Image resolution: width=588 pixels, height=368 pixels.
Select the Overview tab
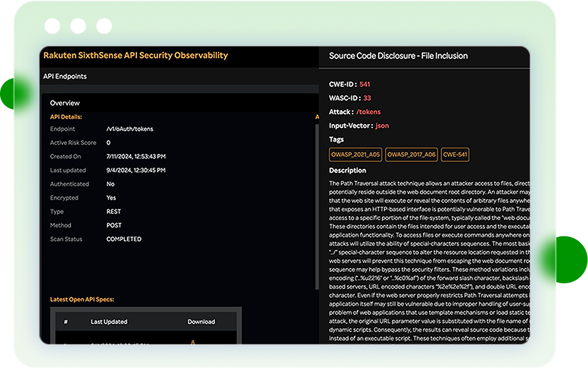click(x=65, y=103)
